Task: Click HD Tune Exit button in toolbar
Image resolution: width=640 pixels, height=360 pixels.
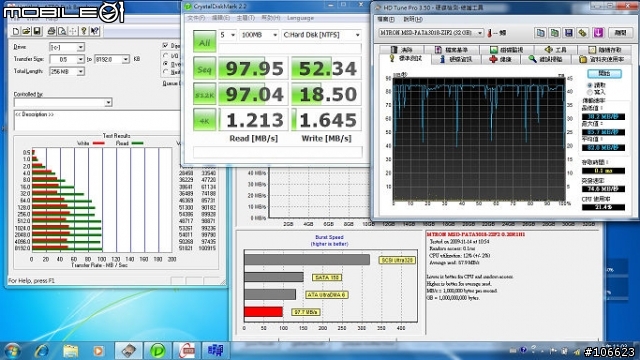Action: pos(620,33)
